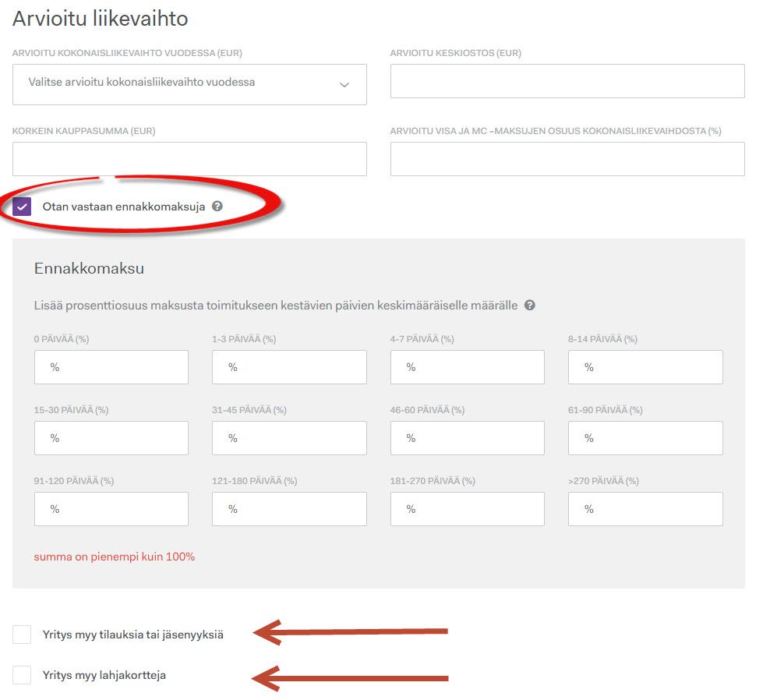Enable Yritys myy tilauksia tai jäsenyyksiä
Image resolution: width=770 pixels, height=700 pixels.
click(22, 635)
